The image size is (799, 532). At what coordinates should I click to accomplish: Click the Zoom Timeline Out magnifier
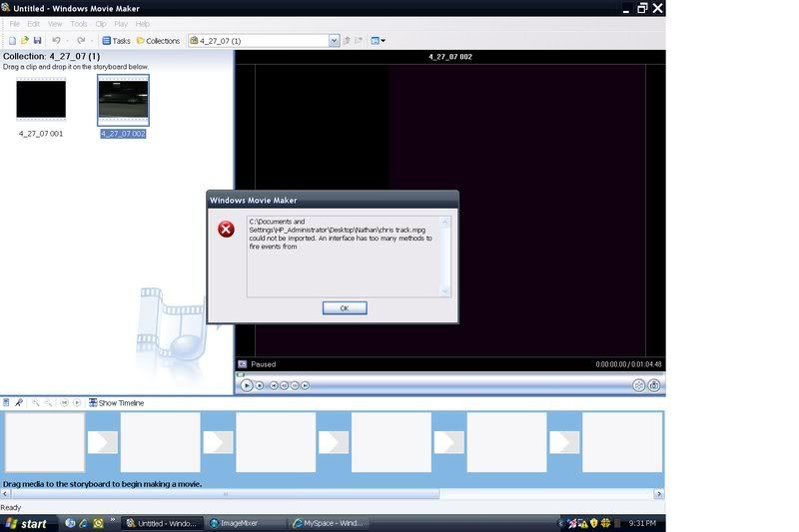point(48,402)
